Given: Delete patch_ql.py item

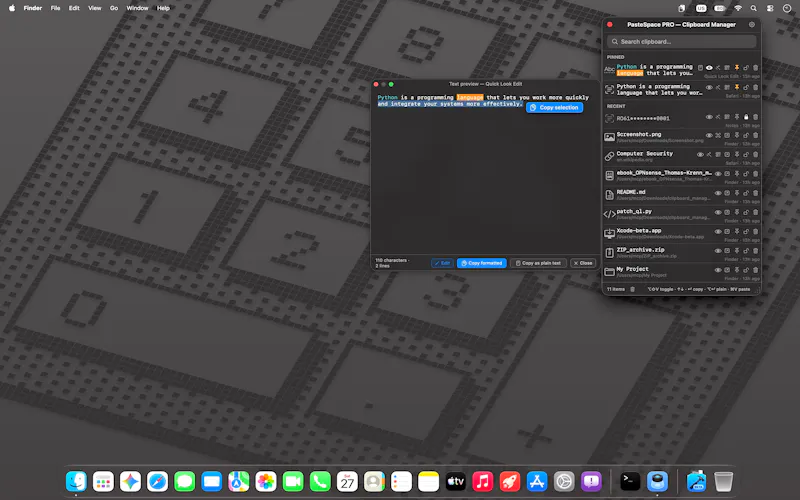Looking at the screenshot, I should click(x=756, y=212).
